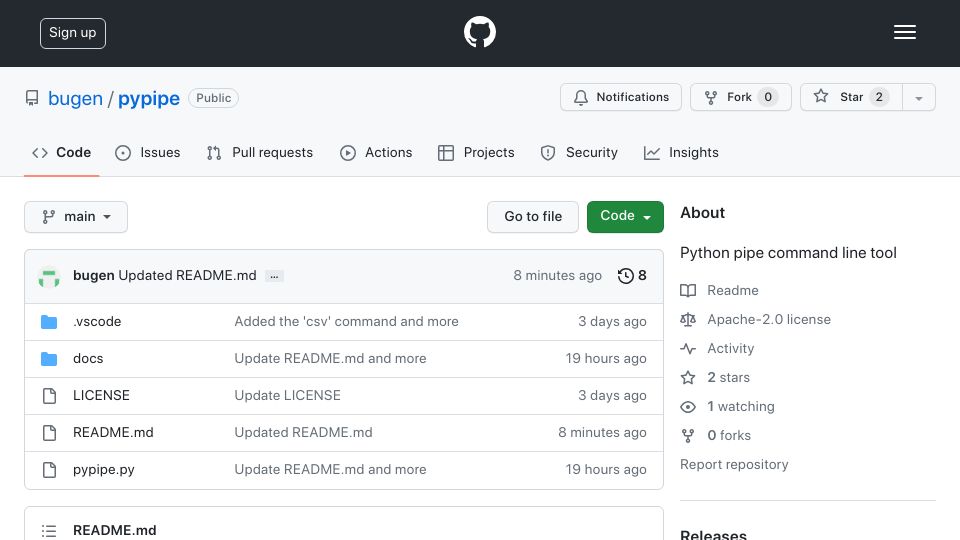Open pypipe.py row commit "Update README.md and more"
The width and height of the screenshot is (960, 540).
pyautogui.click(x=331, y=470)
